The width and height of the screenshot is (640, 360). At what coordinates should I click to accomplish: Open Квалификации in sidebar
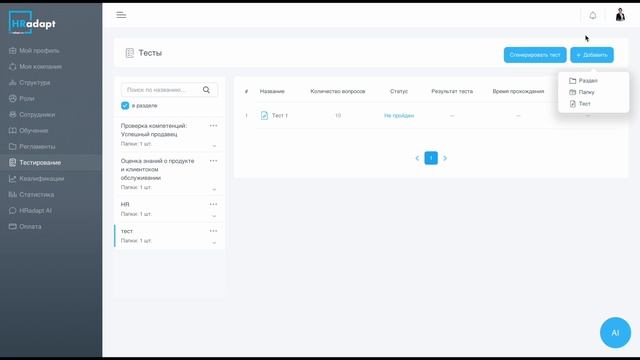tap(42, 179)
